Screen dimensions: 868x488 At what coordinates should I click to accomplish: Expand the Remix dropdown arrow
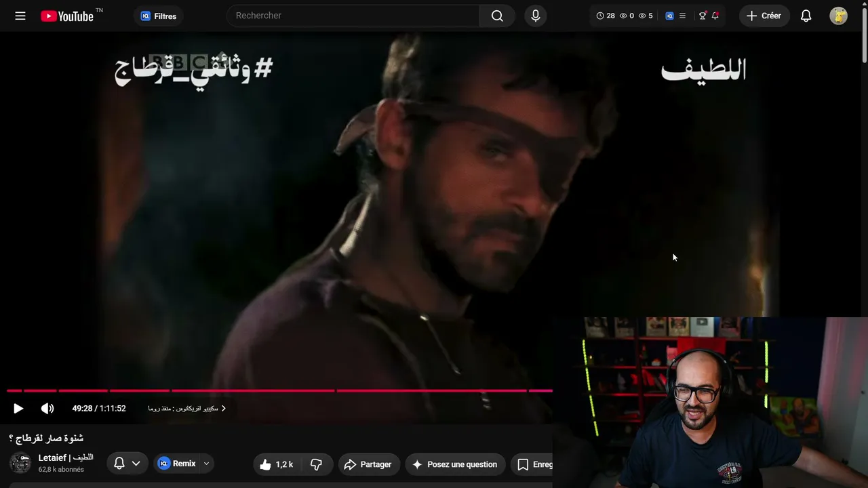(x=206, y=464)
